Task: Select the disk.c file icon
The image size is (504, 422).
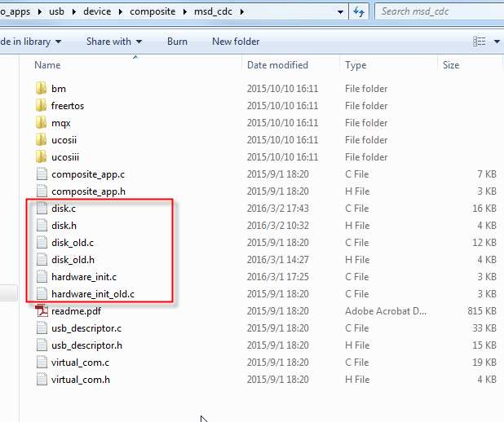Action: point(42,208)
